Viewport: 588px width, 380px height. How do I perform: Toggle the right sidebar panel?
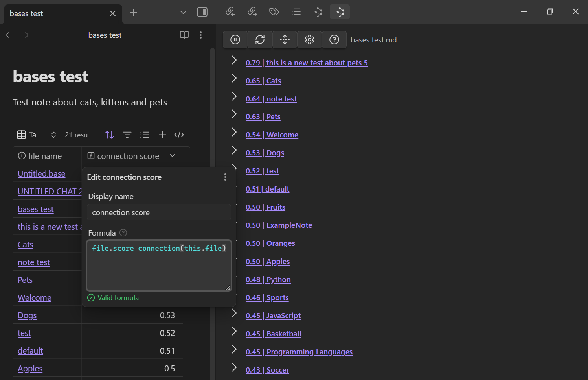click(x=202, y=12)
